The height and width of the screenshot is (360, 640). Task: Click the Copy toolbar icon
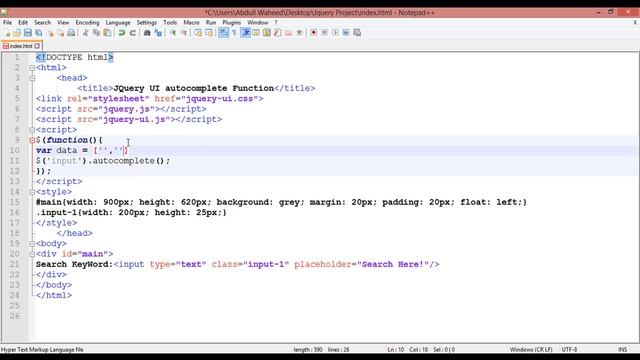click(x=96, y=33)
